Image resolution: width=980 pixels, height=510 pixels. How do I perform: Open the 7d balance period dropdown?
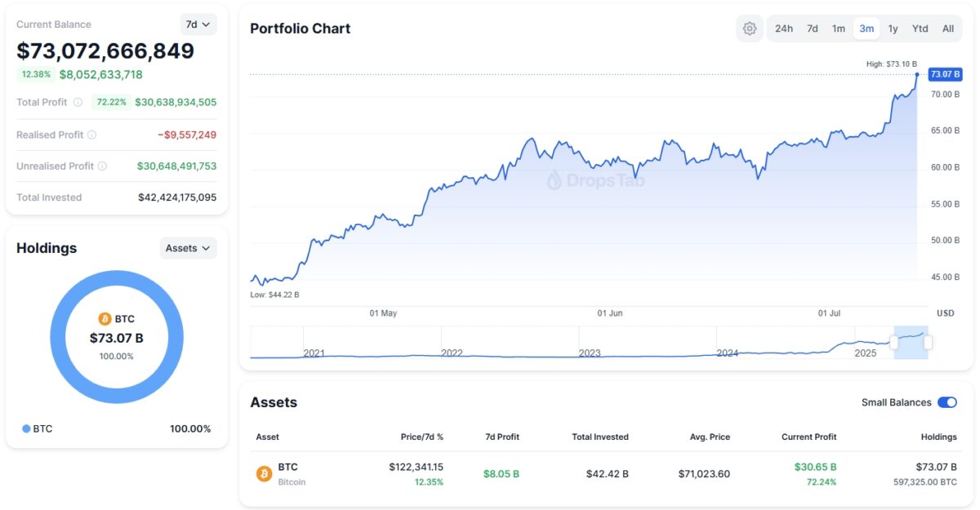click(x=198, y=24)
